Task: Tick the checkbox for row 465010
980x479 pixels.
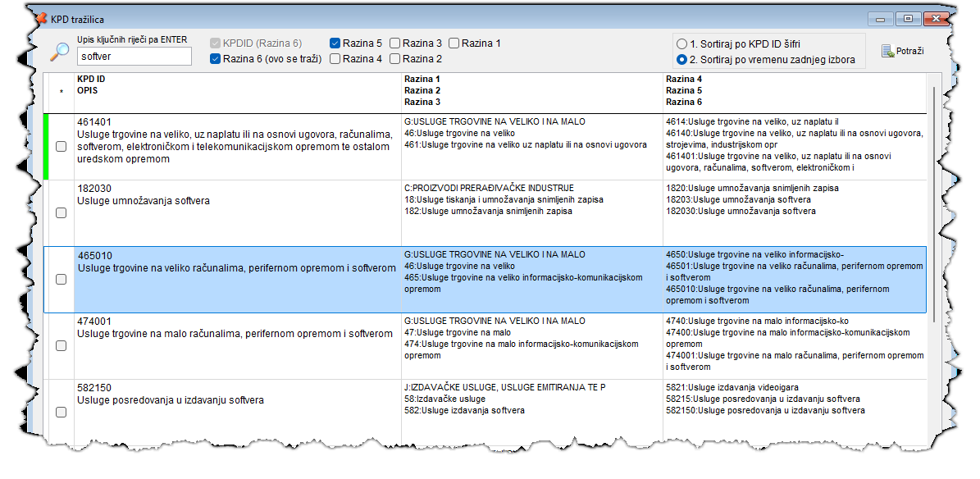Action: pyautogui.click(x=61, y=280)
